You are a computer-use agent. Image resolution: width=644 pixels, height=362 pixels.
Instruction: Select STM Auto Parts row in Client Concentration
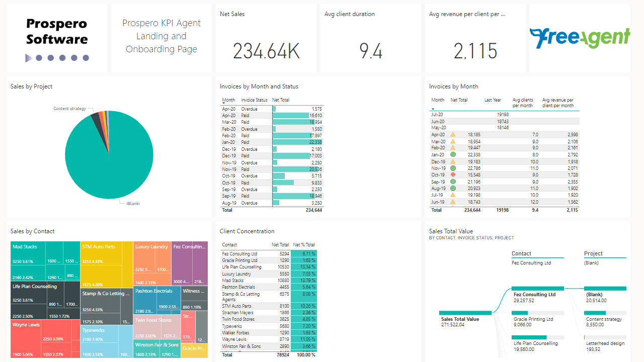[x=269, y=306]
